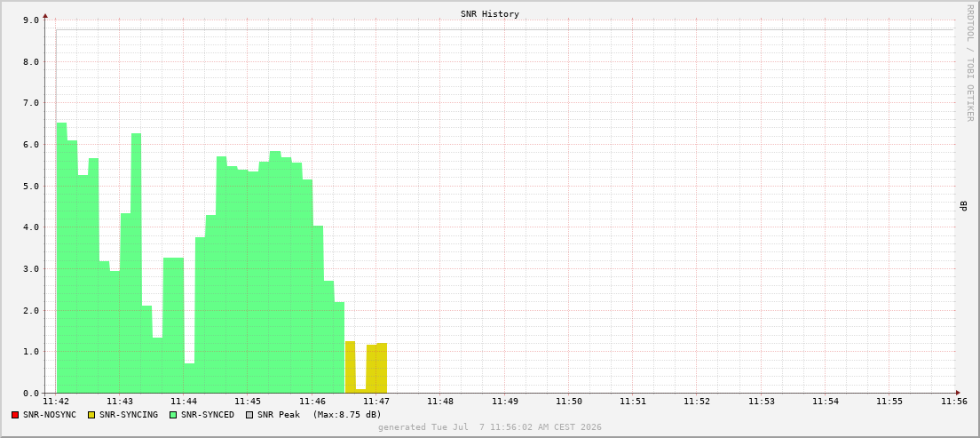Click the SNR Peak legend label
980x438 pixels.
(x=279, y=415)
